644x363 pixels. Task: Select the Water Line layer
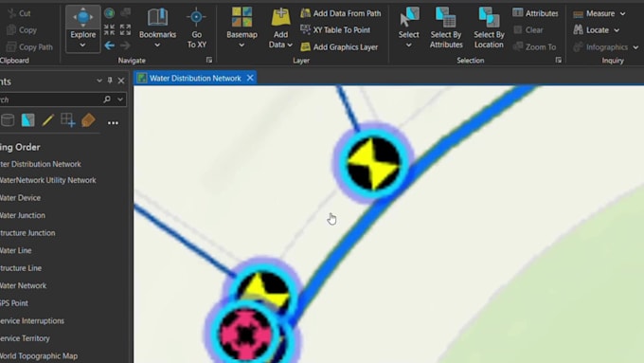coord(15,250)
